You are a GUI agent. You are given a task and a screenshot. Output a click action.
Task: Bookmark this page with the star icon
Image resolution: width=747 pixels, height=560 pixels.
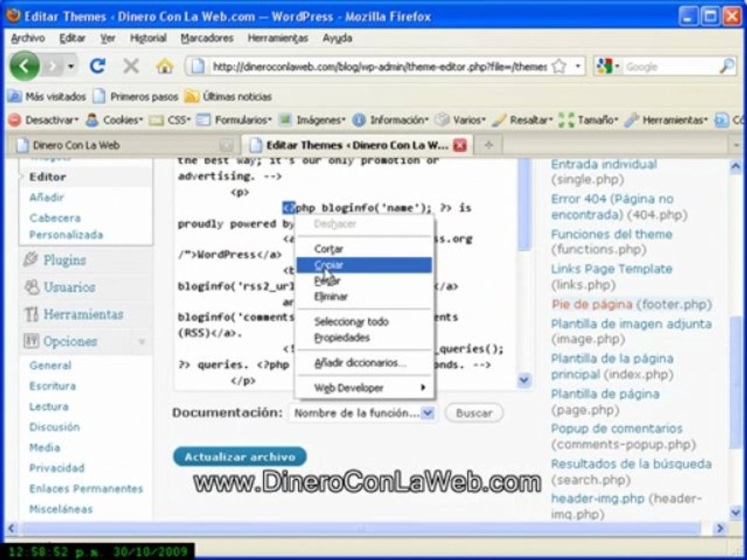tap(559, 66)
